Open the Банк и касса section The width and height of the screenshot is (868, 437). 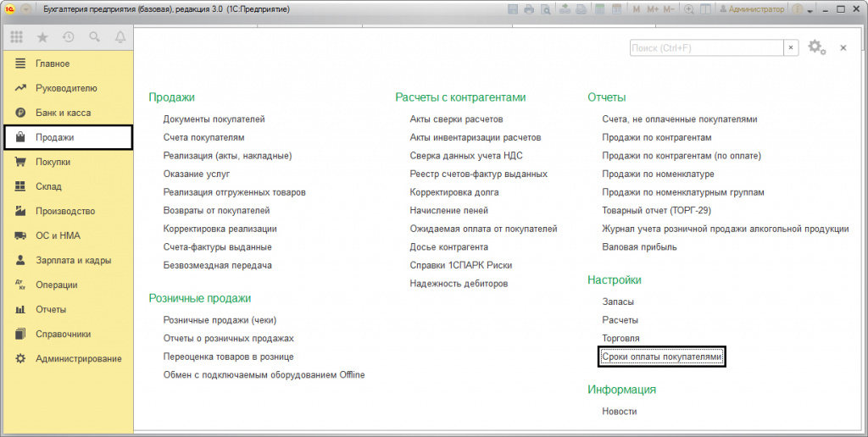pyautogui.click(x=63, y=113)
